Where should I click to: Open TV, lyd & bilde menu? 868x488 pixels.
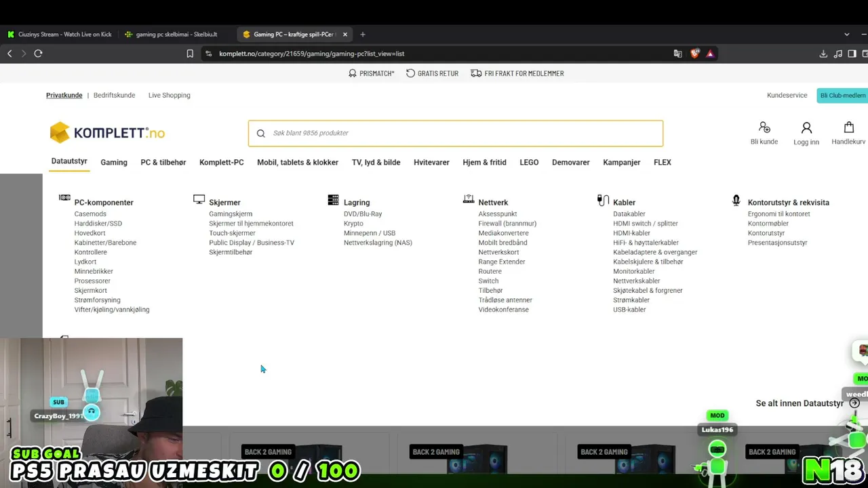(376, 163)
